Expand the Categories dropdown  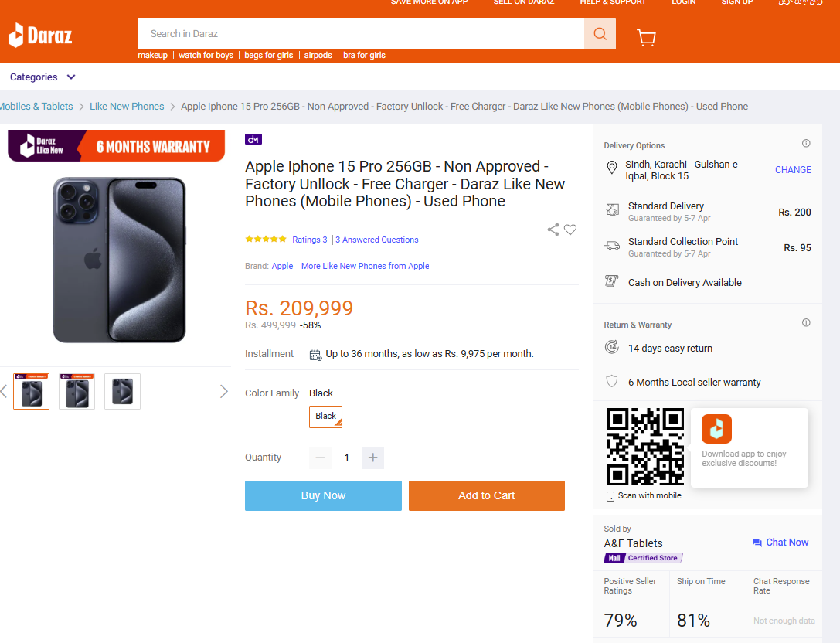point(43,77)
